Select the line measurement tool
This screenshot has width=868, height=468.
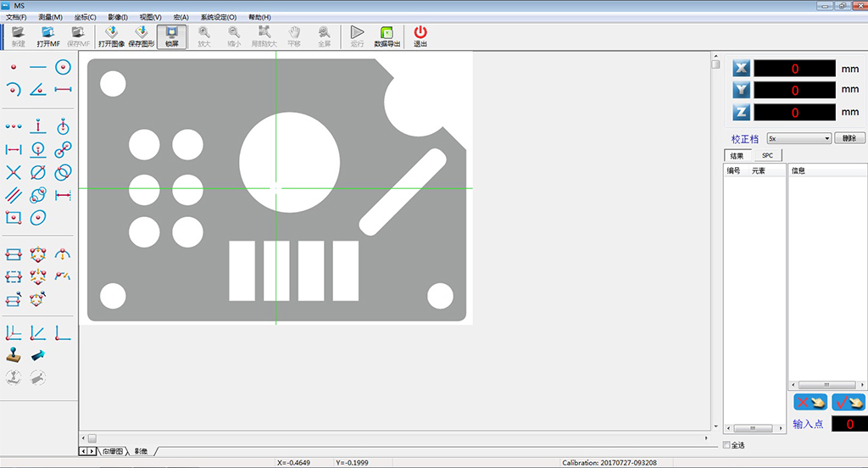click(x=38, y=67)
